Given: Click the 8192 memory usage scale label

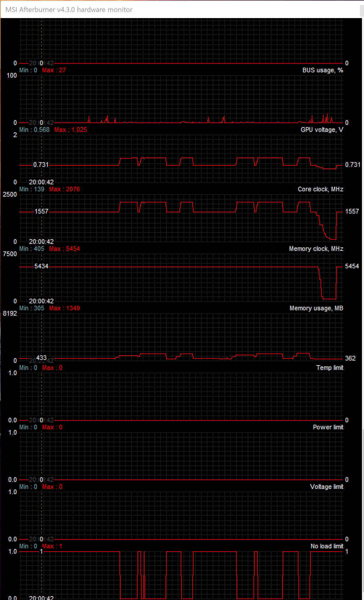Looking at the screenshot, I should click(10, 314).
